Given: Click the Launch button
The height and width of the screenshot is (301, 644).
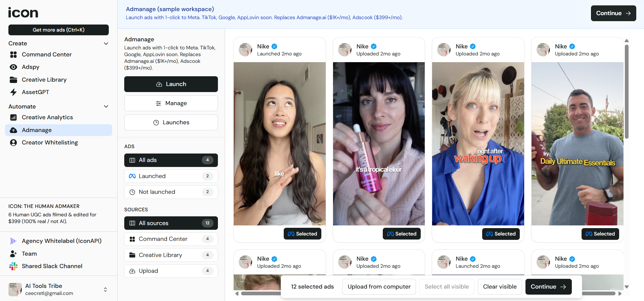Looking at the screenshot, I should coord(171,84).
